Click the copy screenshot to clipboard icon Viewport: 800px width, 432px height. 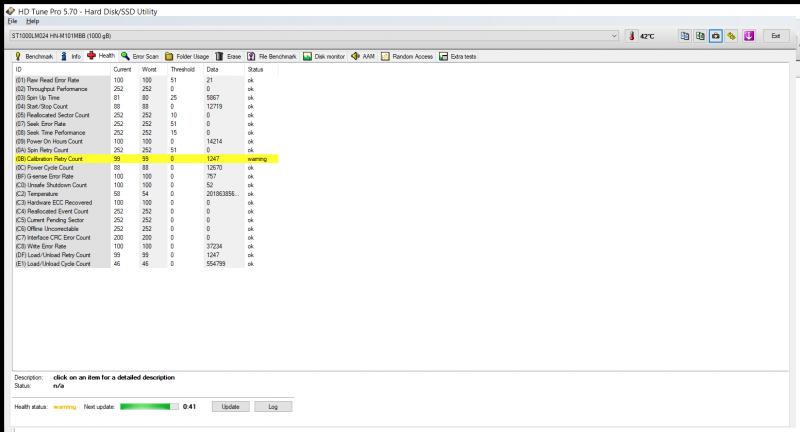(x=700, y=36)
